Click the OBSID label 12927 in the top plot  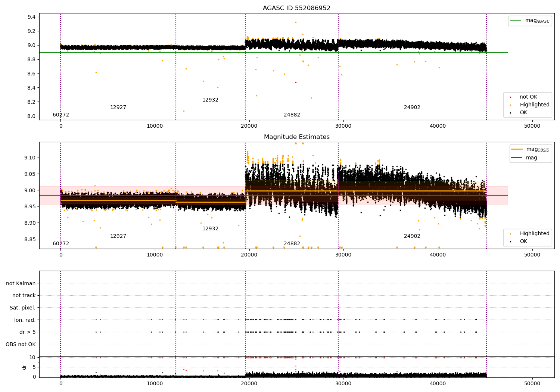click(x=118, y=108)
